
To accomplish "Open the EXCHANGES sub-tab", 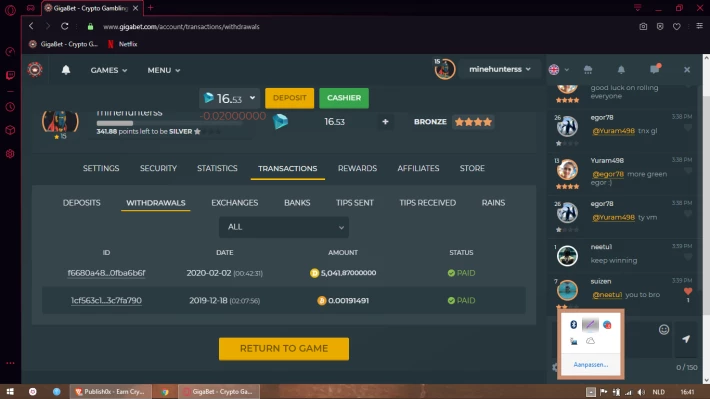I will click(x=235, y=203).
